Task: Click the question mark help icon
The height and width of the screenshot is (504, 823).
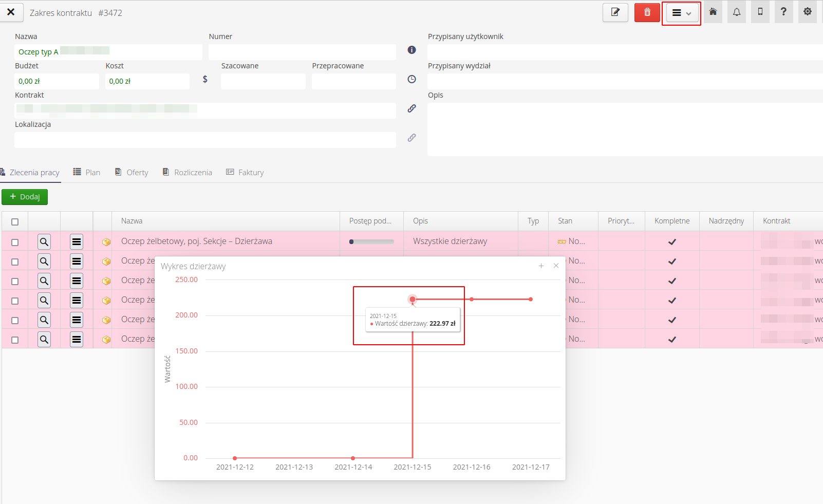Action: 783,12
